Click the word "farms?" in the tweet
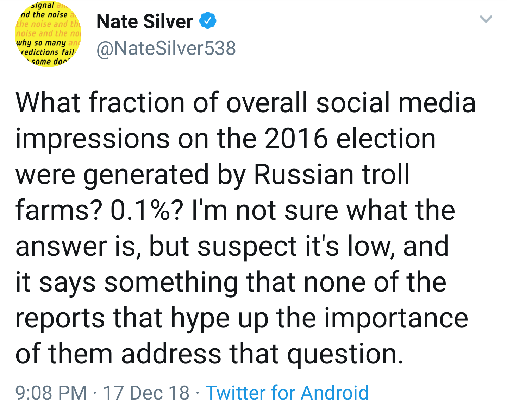Image resolution: width=507 pixels, height=420 pixels. coord(59,210)
